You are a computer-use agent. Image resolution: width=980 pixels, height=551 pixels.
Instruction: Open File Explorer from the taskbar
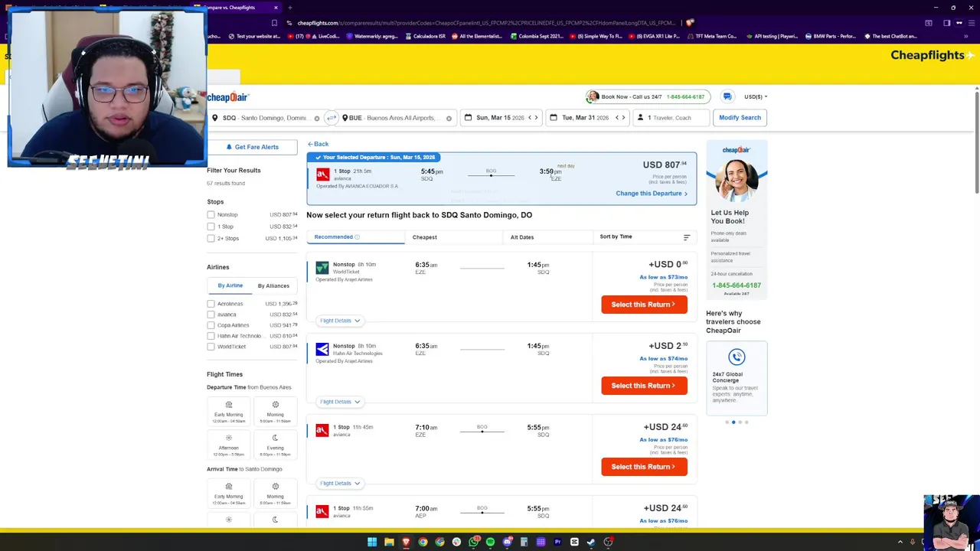click(389, 542)
